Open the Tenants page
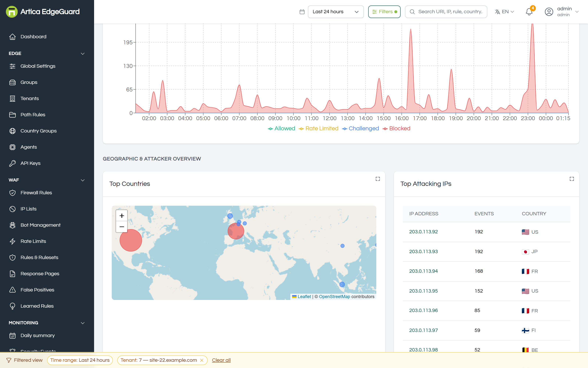 point(47,99)
